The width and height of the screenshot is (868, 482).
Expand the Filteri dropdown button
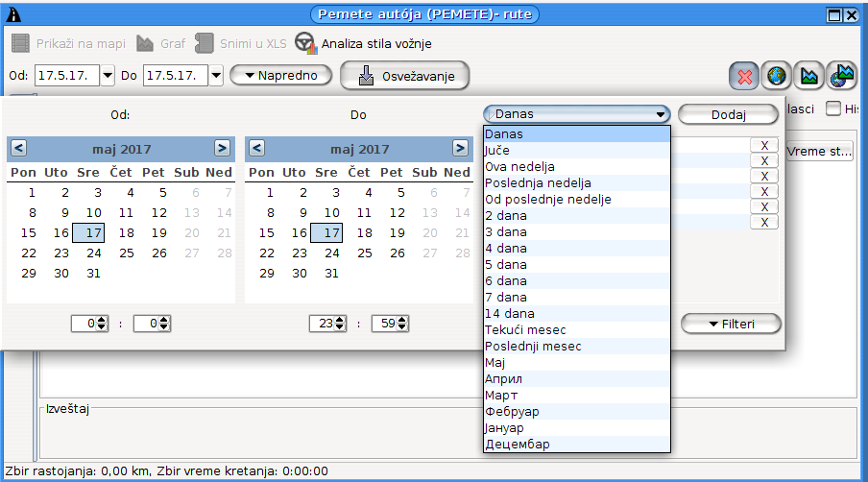(731, 324)
